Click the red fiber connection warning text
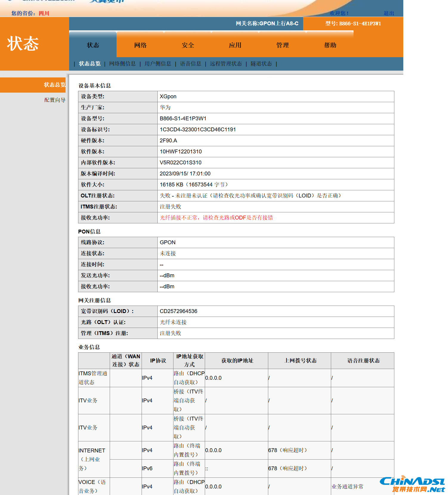Viewport: 448px width, 495px height. [216, 218]
